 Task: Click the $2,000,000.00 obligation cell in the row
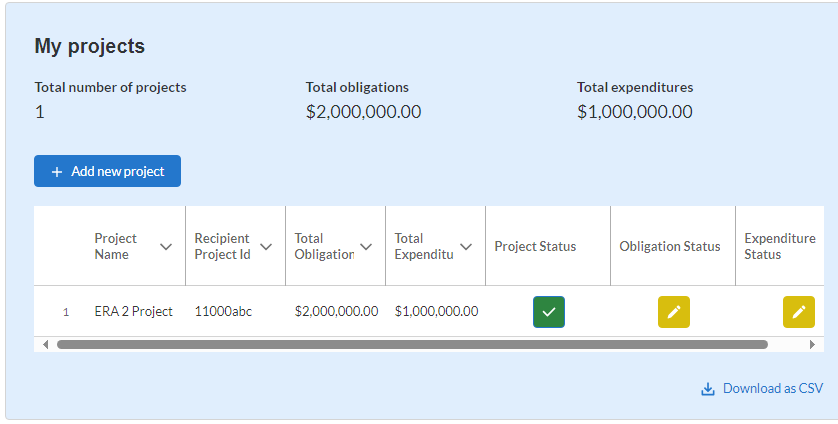coord(336,312)
